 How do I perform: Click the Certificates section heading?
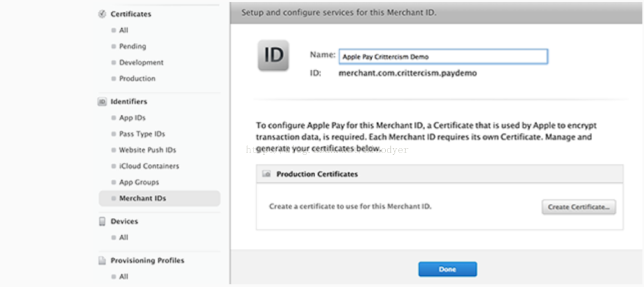point(130,14)
